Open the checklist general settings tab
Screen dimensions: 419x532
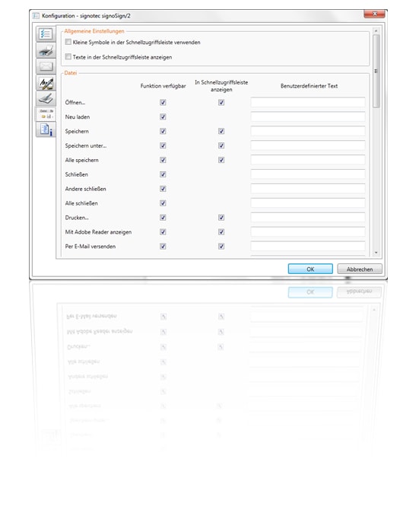click(46, 34)
